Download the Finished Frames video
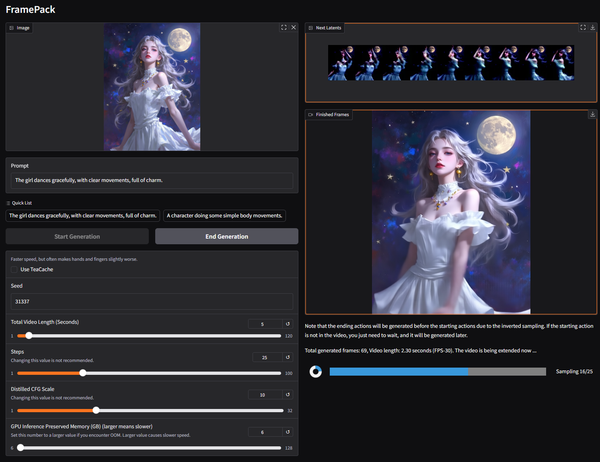This screenshot has width=600, height=462. [593, 114]
